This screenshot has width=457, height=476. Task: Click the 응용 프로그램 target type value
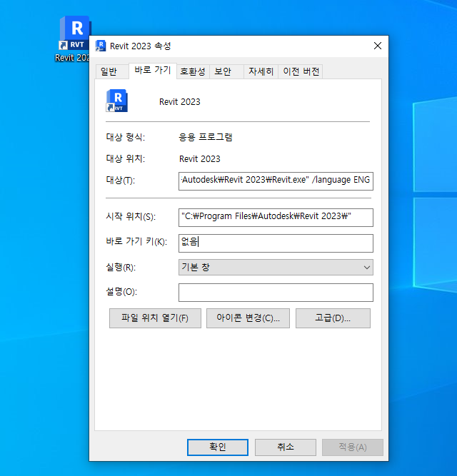coord(206,137)
